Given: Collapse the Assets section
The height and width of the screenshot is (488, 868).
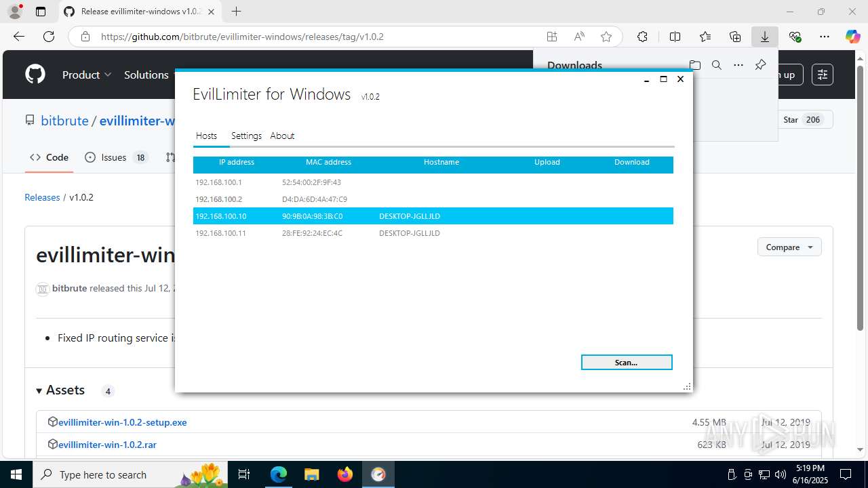Looking at the screenshot, I should coord(60,390).
